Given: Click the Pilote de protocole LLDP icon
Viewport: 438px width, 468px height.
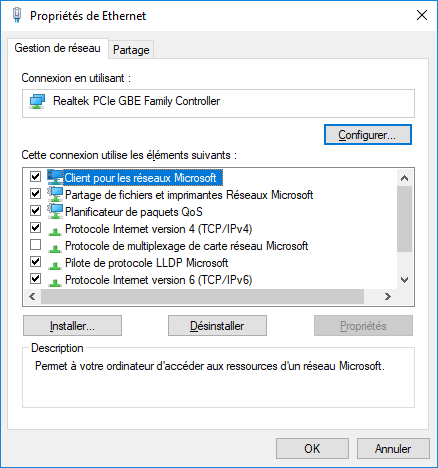Looking at the screenshot, I should point(55,265).
